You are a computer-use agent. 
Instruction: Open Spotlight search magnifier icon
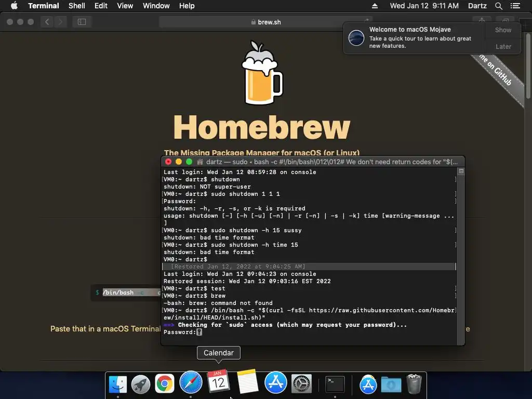[x=498, y=6]
